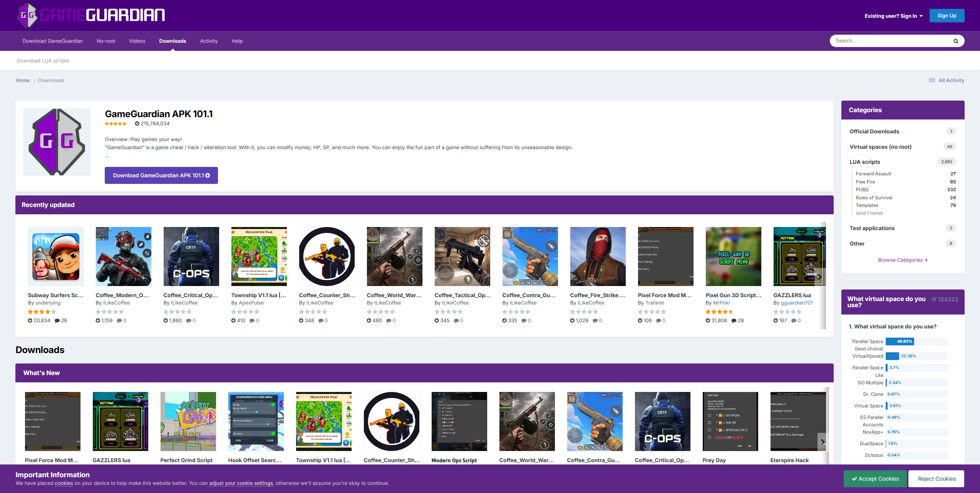
Task: Open Prey Day thumbnail
Action: click(x=730, y=421)
